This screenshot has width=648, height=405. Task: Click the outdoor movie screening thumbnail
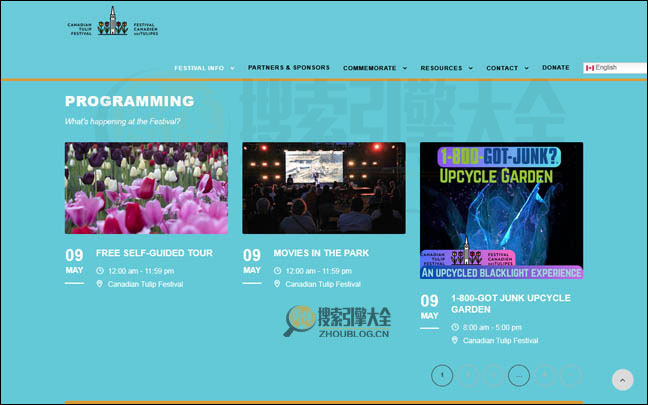click(x=324, y=188)
